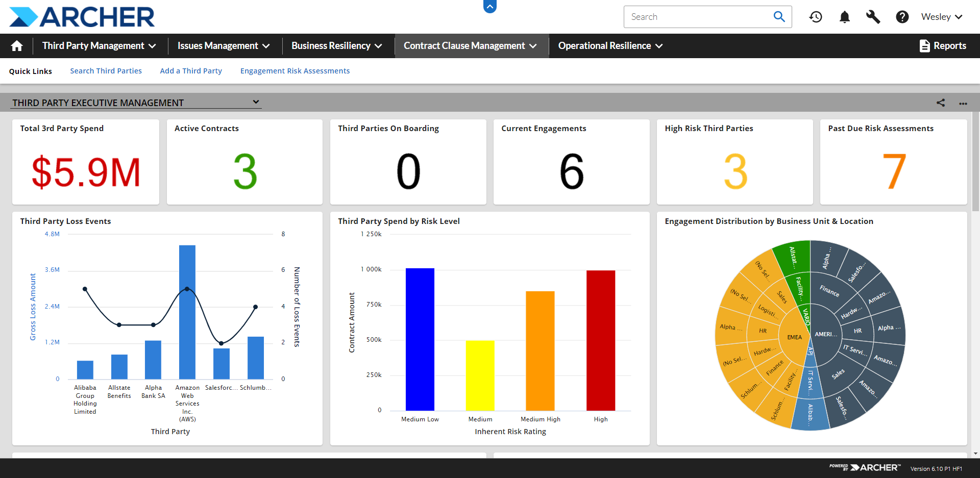Click the search magnifier icon

coord(779,16)
